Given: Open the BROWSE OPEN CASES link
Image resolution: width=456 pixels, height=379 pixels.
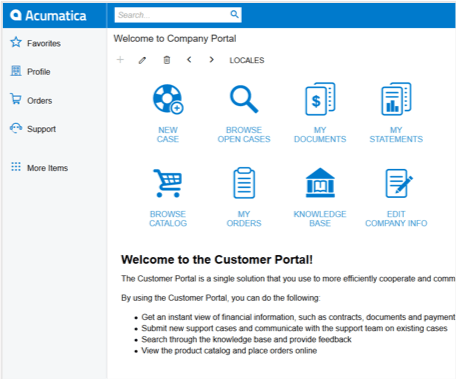Looking at the screenshot, I should click(244, 135).
